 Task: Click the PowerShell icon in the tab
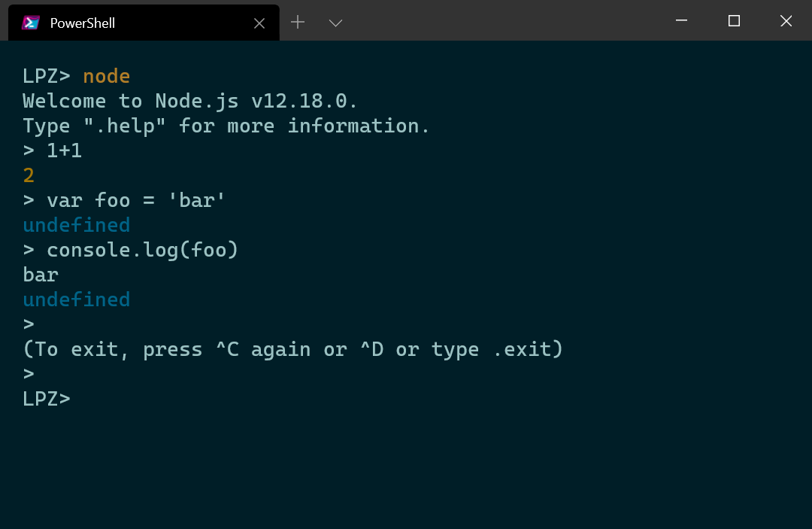(x=31, y=23)
